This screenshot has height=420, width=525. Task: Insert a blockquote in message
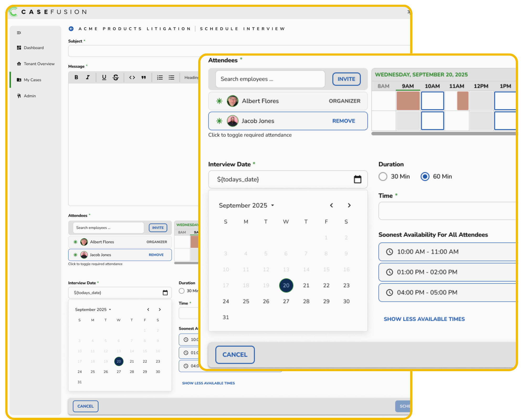point(144,77)
